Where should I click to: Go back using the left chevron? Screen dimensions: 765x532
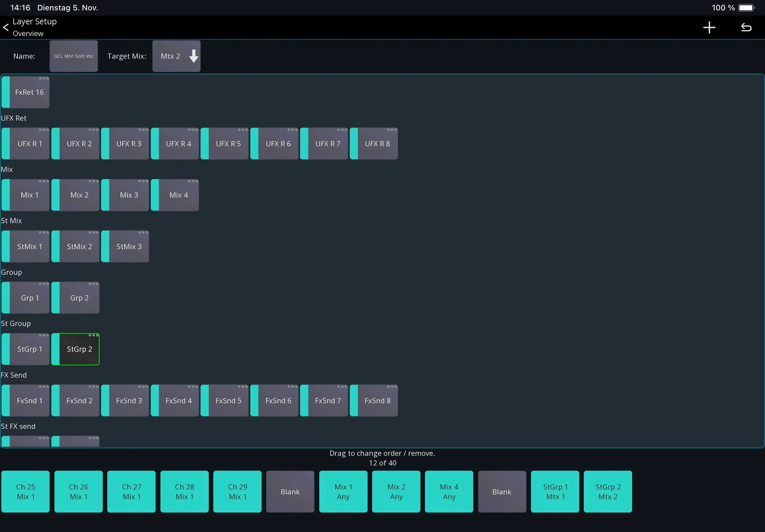(x=6, y=27)
